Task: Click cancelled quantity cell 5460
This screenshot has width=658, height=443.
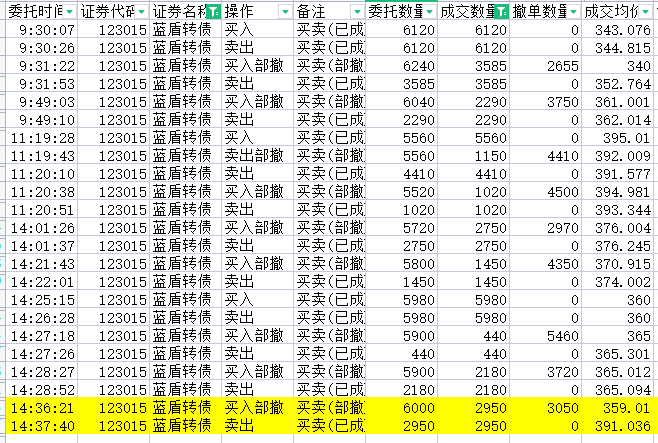Action: [x=546, y=336]
